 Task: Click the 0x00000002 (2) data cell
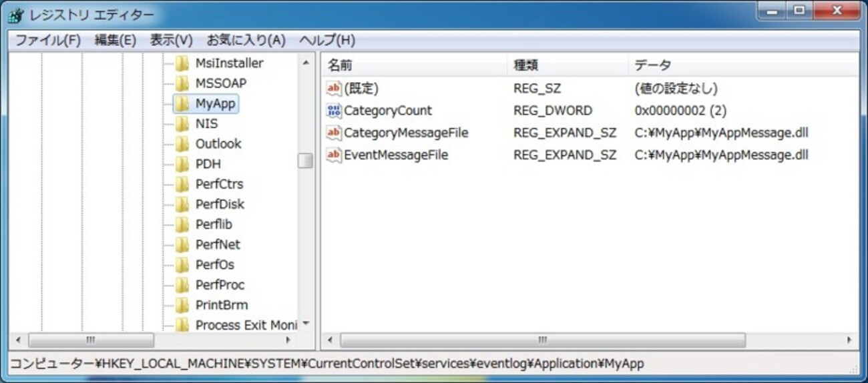tap(681, 111)
